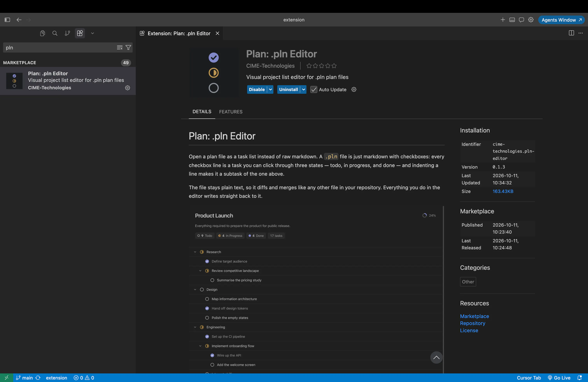Open remote window icon in status bar
The image size is (588, 382).
point(6,378)
